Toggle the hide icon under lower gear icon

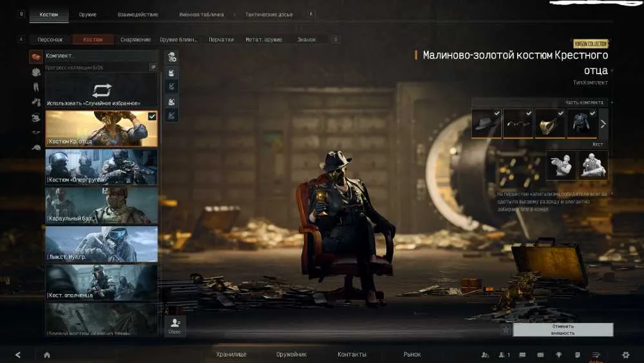[x=172, y=115]
